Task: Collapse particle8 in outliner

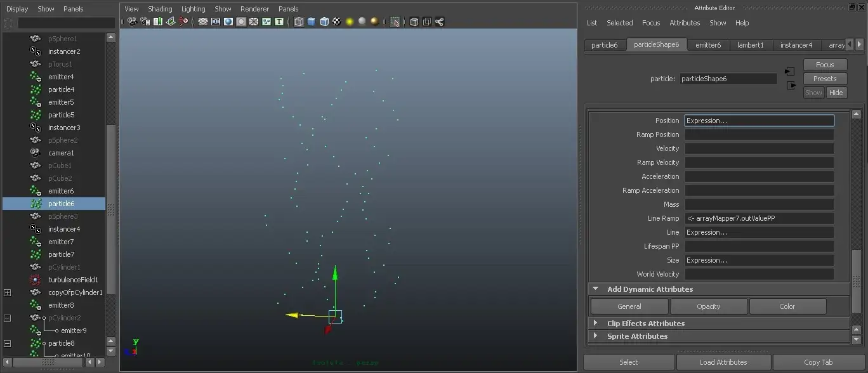Action: (8, 343)
